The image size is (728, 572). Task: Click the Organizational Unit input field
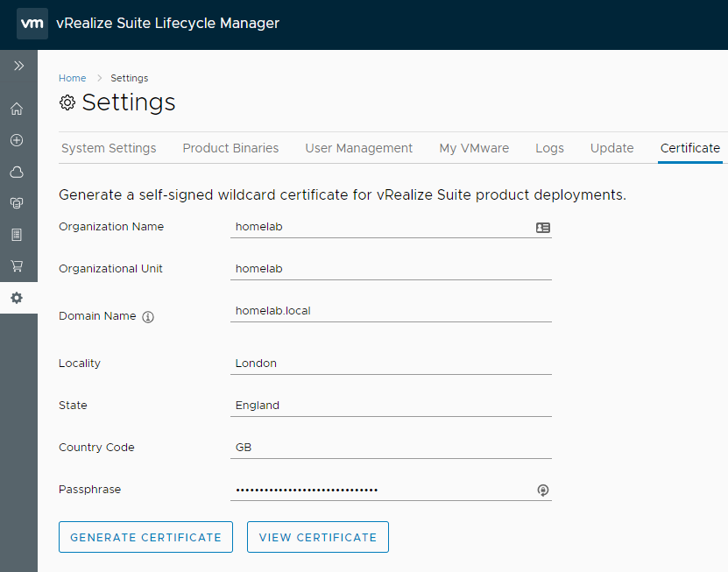[391, 269]
